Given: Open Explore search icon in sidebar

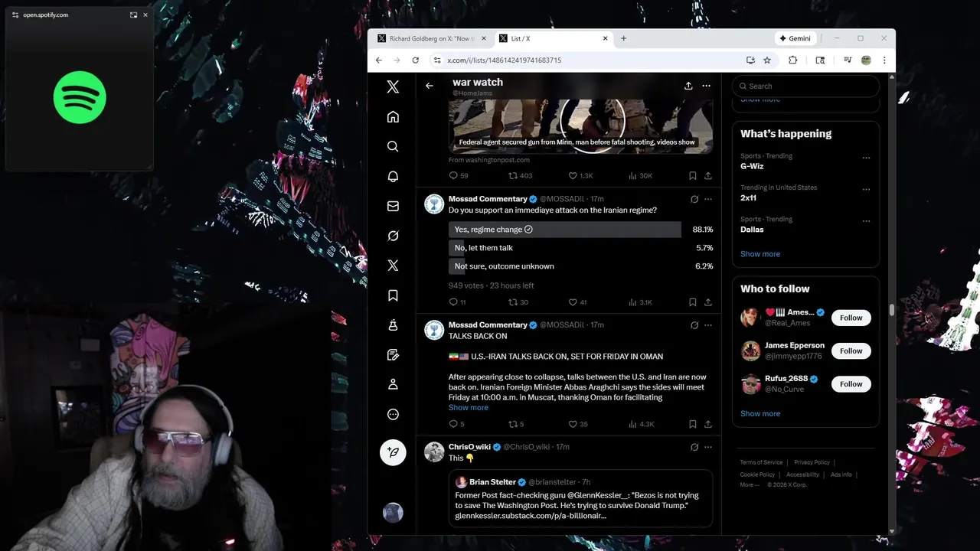Looking at the screenshot, I should click(x=393, y=146).
